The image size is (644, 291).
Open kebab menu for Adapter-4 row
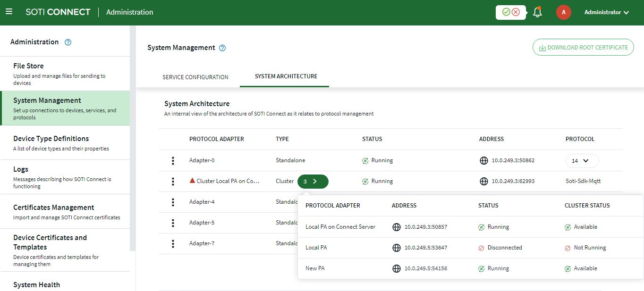coord(173,202)
